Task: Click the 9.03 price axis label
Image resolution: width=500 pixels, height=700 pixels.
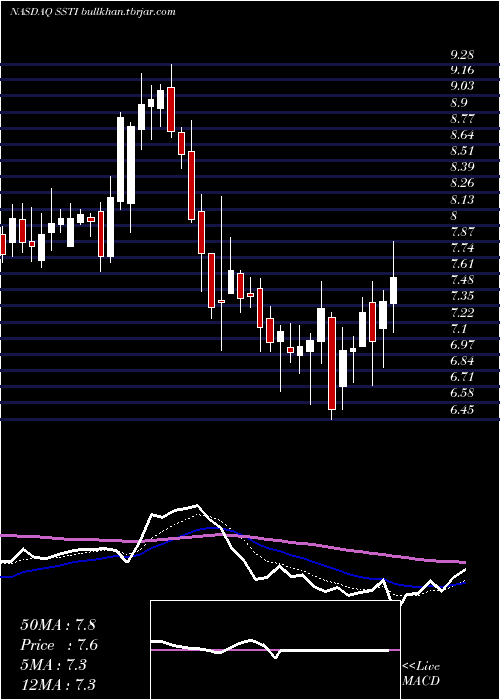Action: point(462,87)
